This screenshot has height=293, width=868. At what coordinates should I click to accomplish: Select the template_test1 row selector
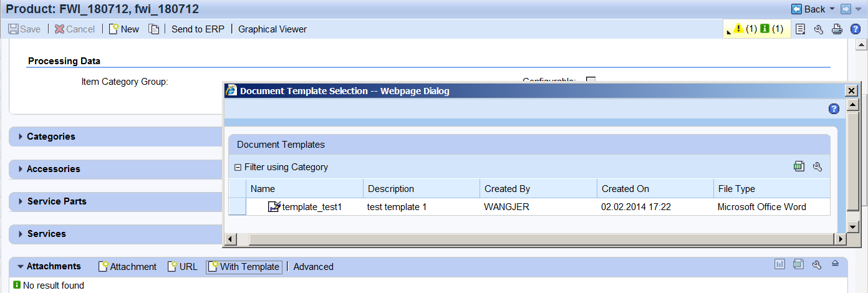coord(238,207)
